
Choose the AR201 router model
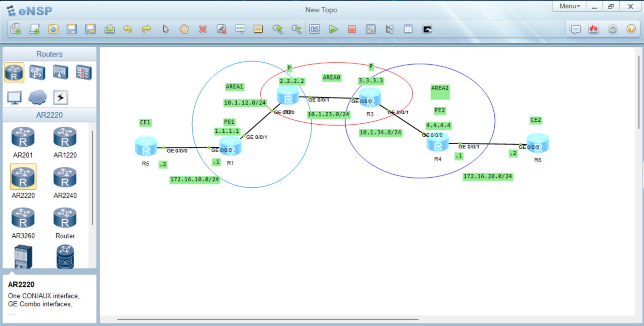coord(23,142)
